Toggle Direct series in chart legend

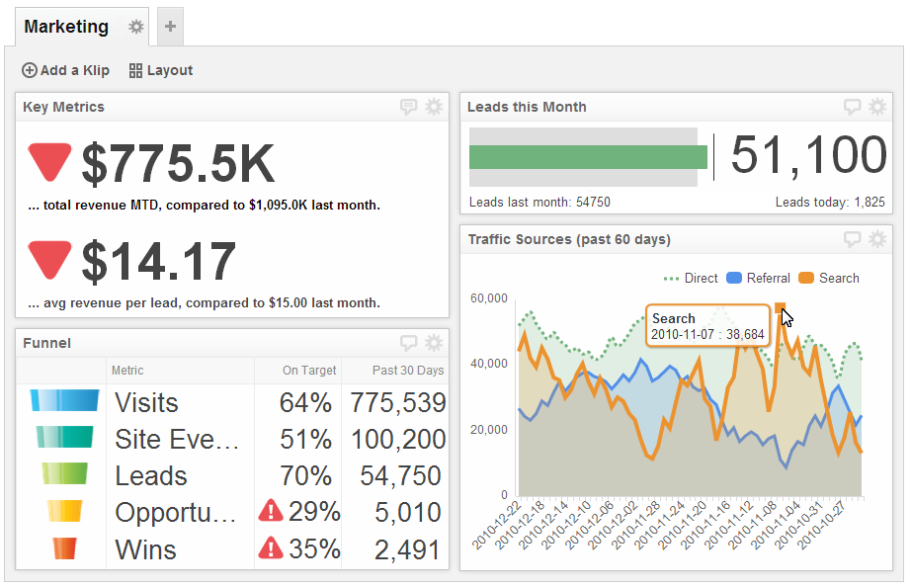click(x=692, y=278)
